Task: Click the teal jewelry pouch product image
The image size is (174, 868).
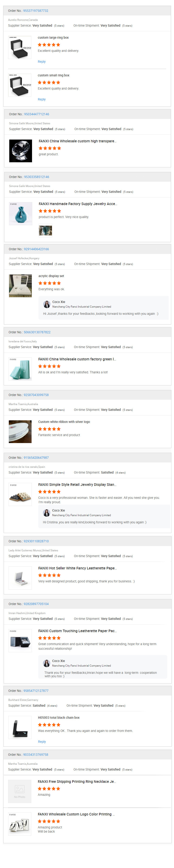Action: coord(21,214)
